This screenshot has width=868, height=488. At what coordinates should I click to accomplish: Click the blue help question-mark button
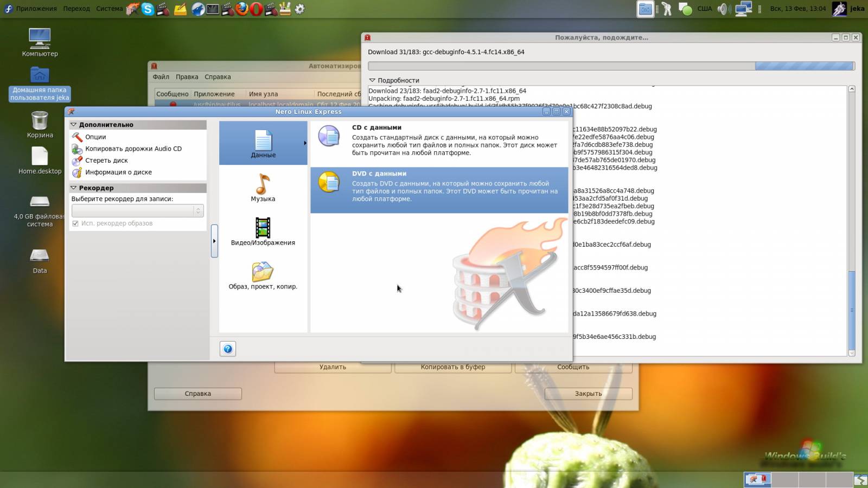point(228,349)
